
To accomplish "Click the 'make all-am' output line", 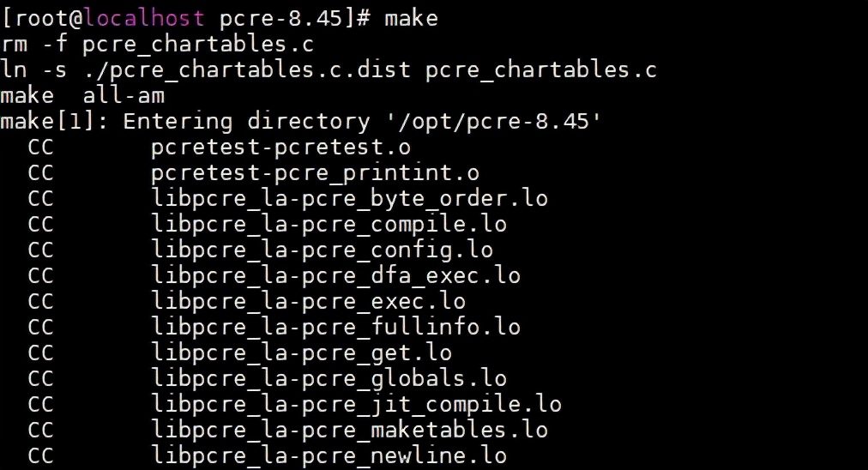I will [x=82, y=96].
